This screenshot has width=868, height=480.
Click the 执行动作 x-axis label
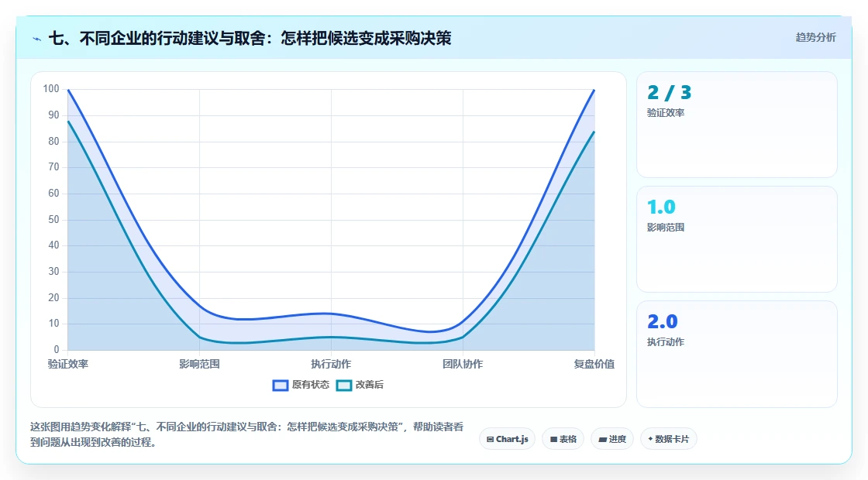(331, 364)
